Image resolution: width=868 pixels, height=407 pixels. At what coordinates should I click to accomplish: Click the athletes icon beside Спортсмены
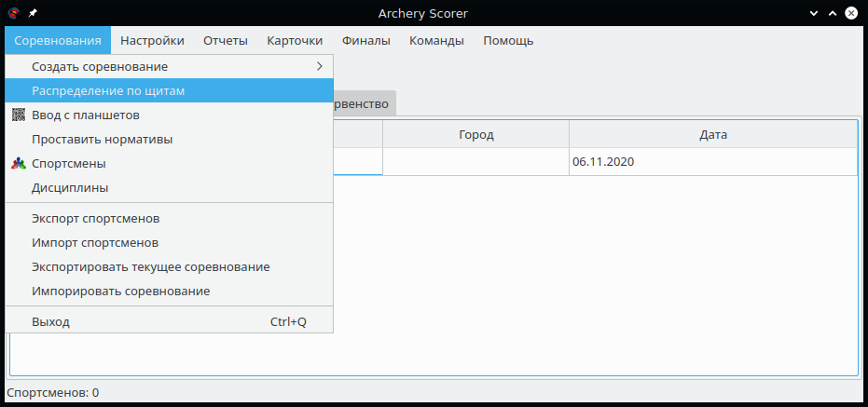click(x=19, y=164)
